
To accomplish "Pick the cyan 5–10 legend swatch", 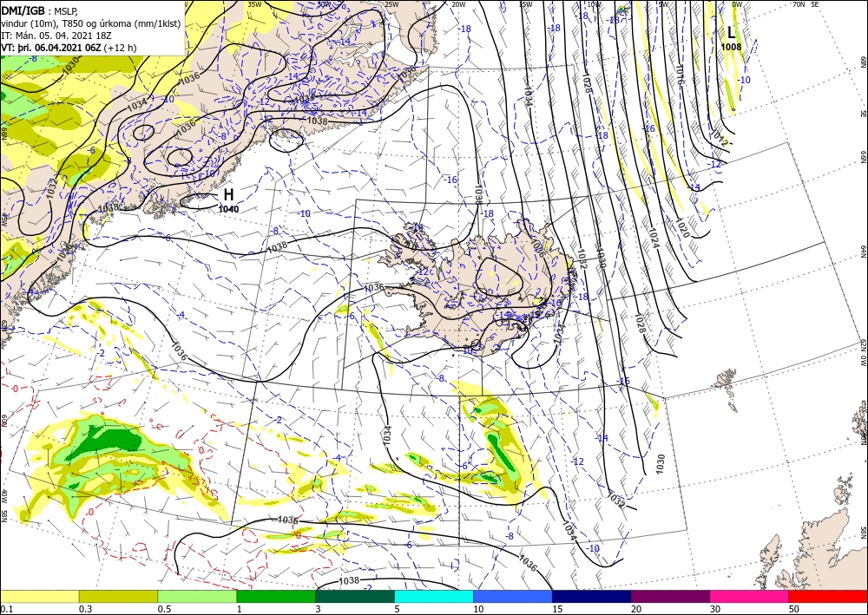I will tap(434, 596).
